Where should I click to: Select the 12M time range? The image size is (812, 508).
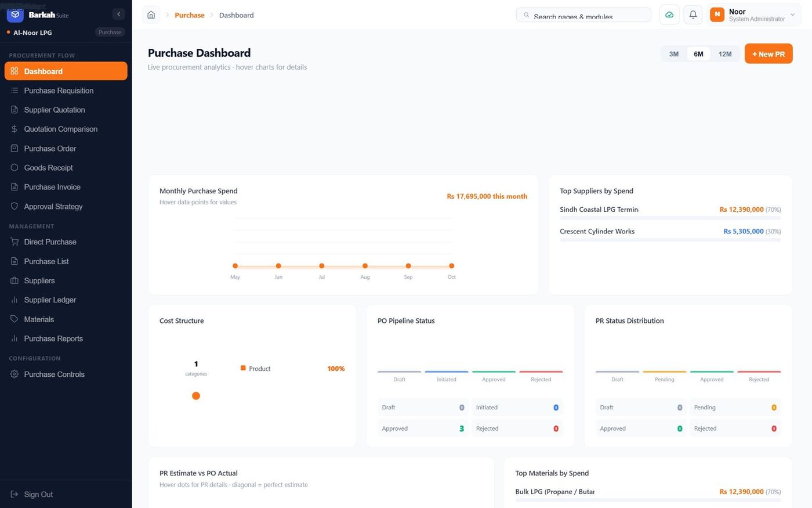725,54
